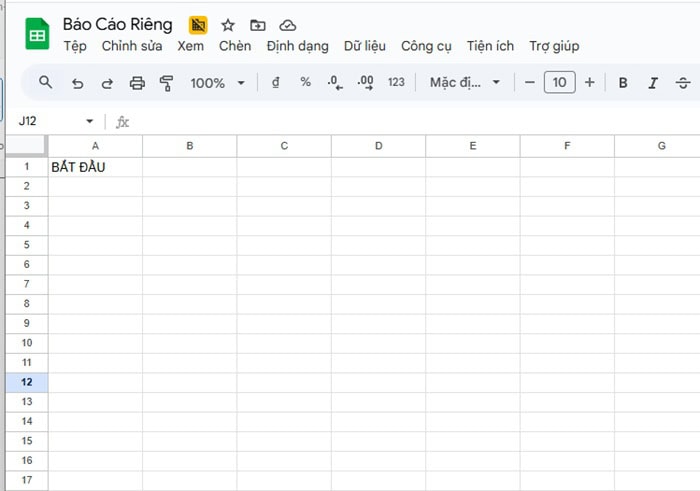Click the format as percent button
Viewport: 700px width, 491px height.
coord(305,83)
